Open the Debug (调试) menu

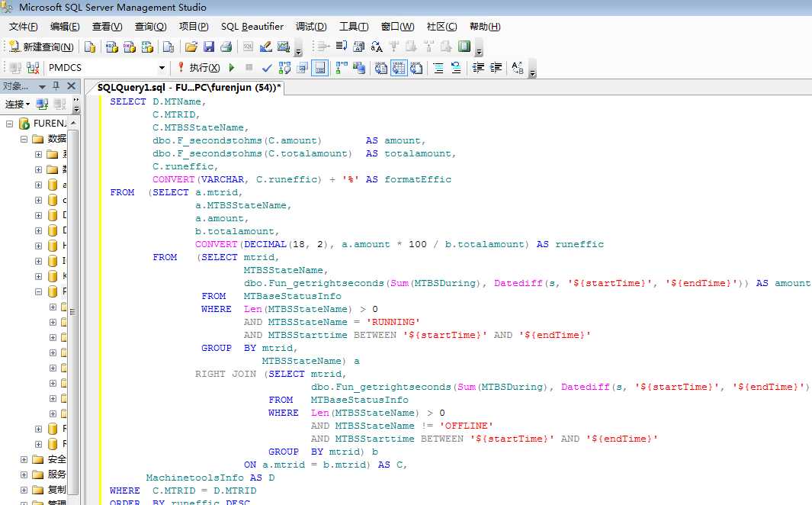[x=311, y=27]
